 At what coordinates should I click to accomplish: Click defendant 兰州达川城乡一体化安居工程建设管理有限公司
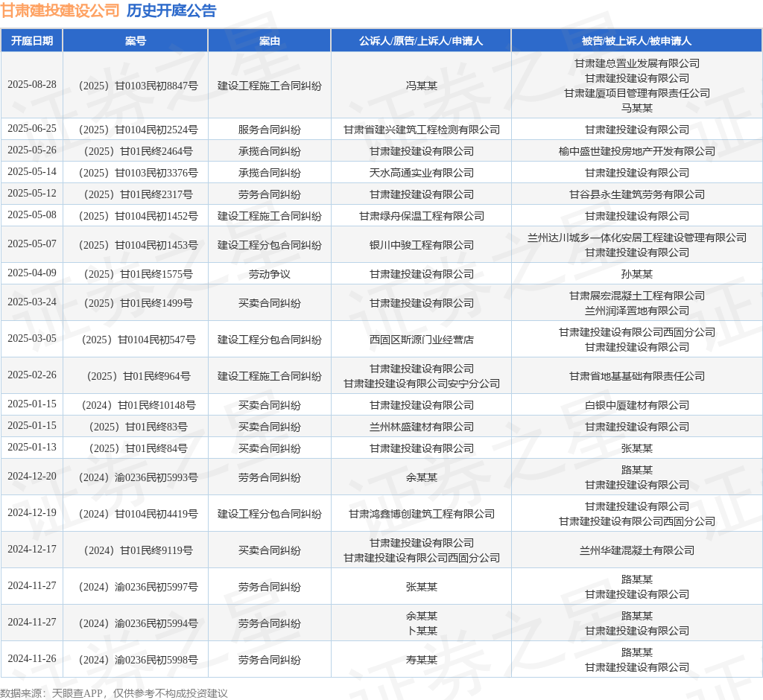coord(637,238)
